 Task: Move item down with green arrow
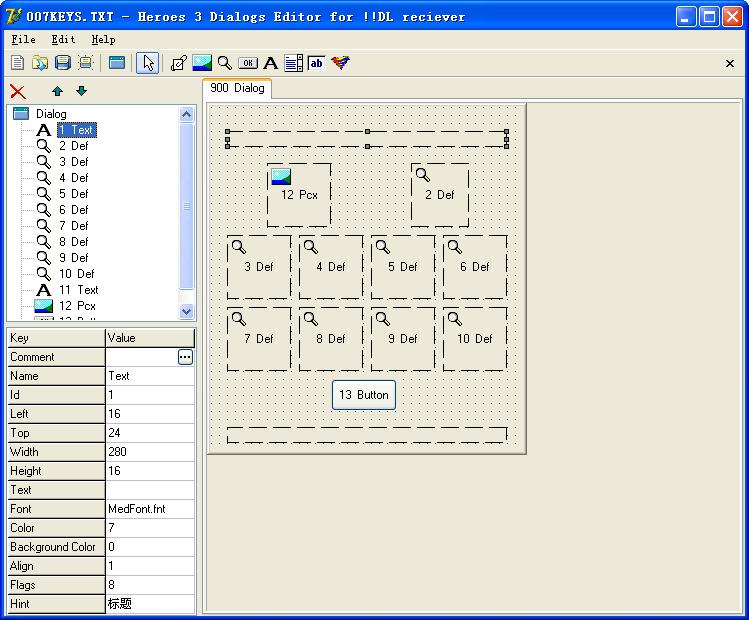click(81, 91)
